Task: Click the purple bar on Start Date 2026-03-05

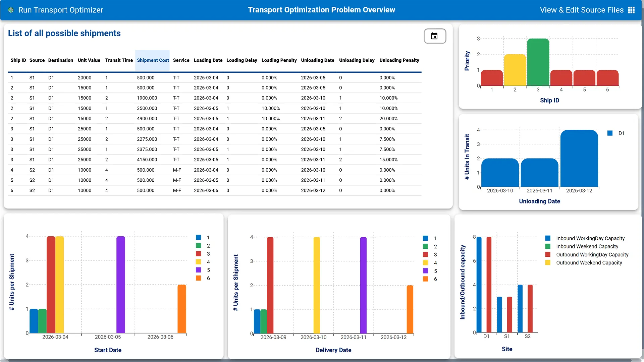Action: tap(121, 285)
